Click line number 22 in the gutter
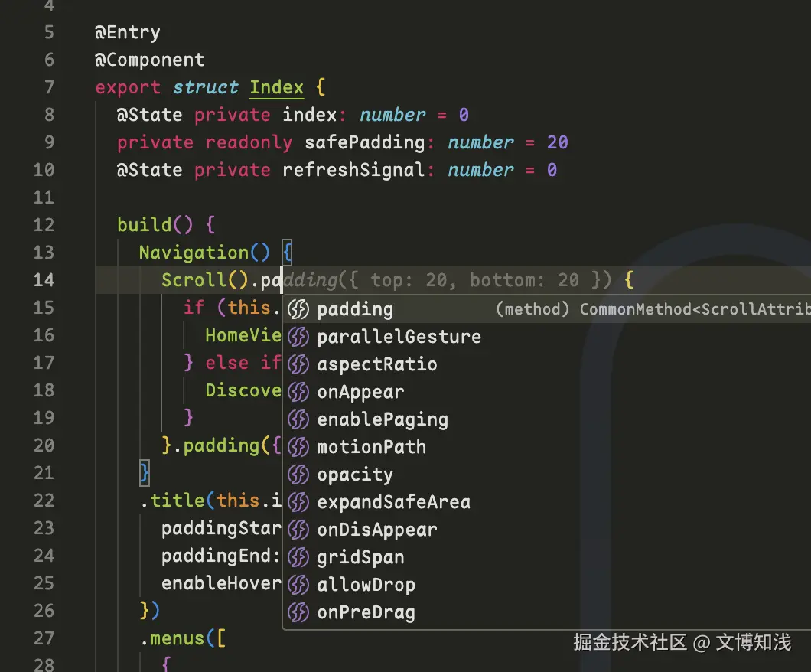The image size is (811, 672). [44, 501]
